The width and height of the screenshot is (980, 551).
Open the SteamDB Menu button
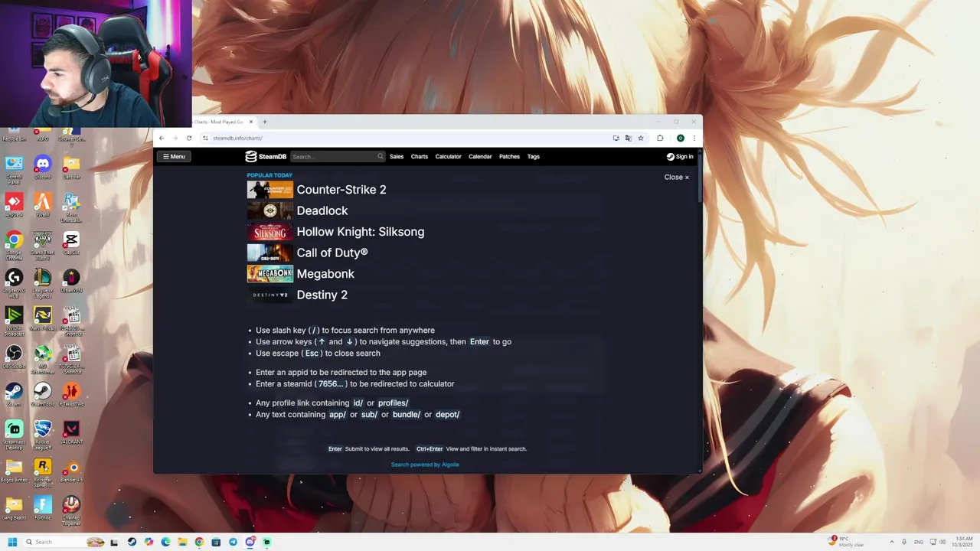(174, 156)
